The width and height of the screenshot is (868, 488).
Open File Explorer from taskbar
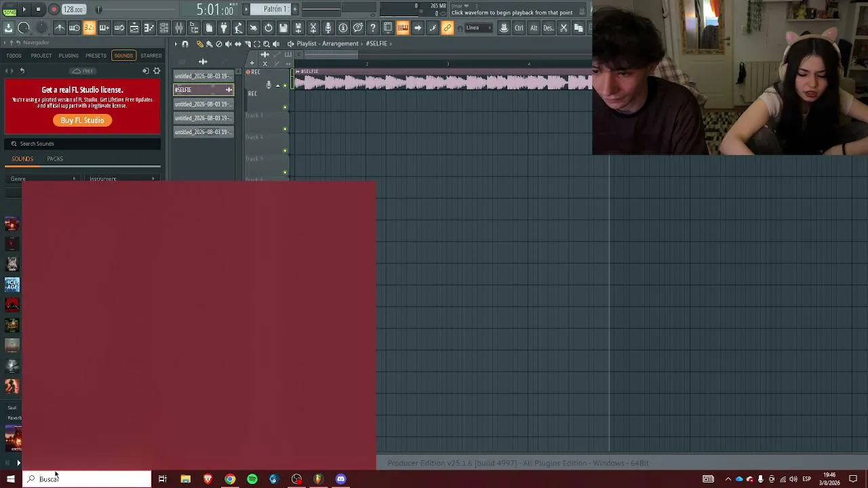185,479
